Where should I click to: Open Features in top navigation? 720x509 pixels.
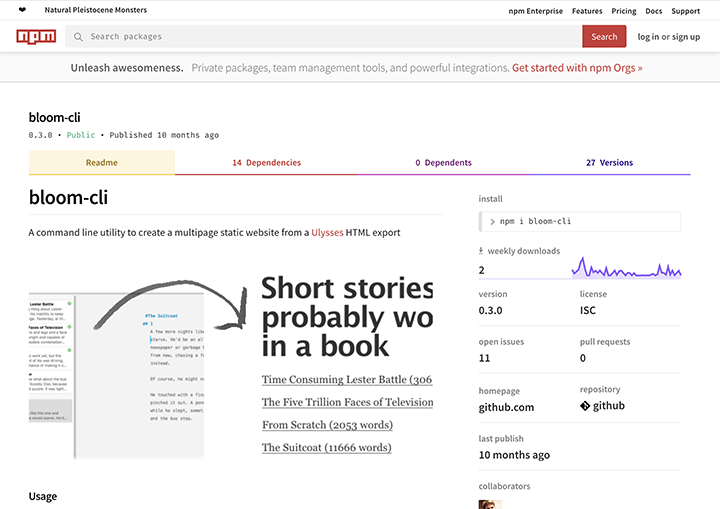pos(587,11)
